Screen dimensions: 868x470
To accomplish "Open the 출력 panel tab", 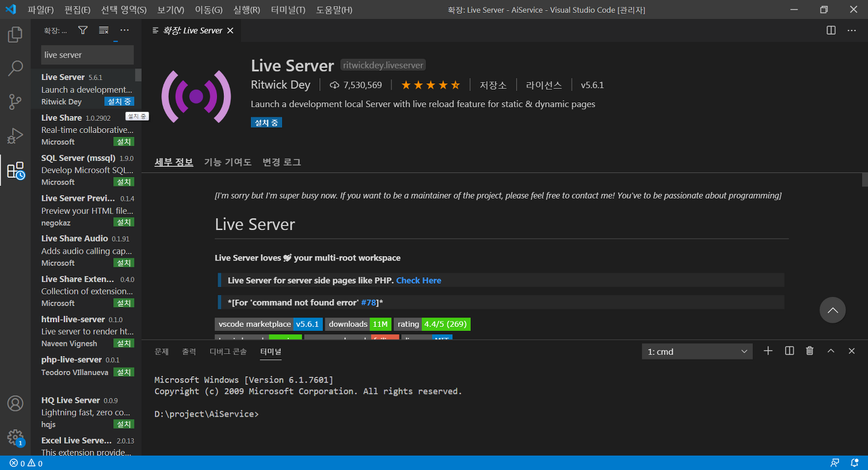I will pyautogui.click(x=189, y=351).
